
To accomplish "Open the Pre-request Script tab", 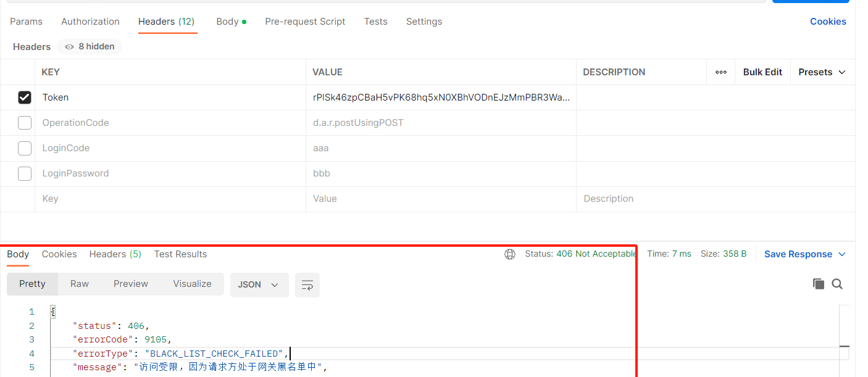I will (x=305, y=22).
